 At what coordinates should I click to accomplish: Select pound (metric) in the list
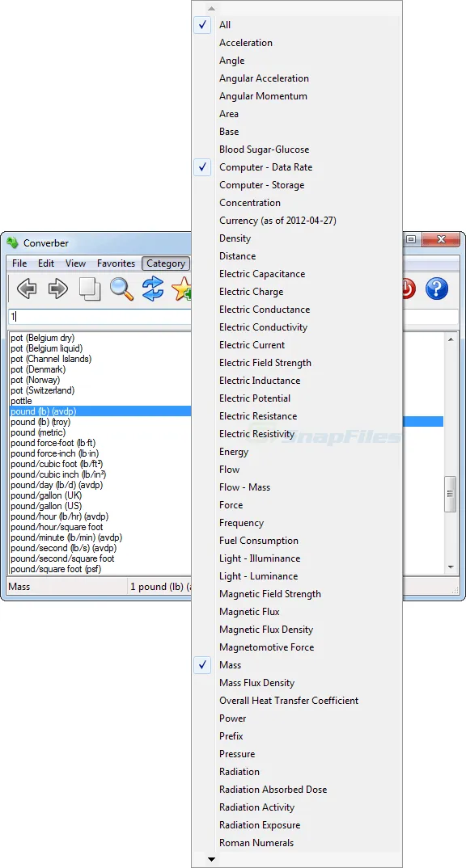click(38, 432)
